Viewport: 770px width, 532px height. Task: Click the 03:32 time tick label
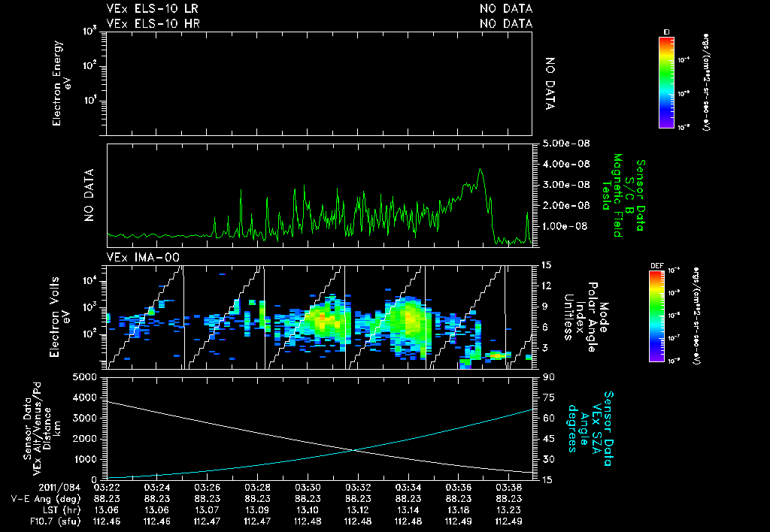[358, 488]
